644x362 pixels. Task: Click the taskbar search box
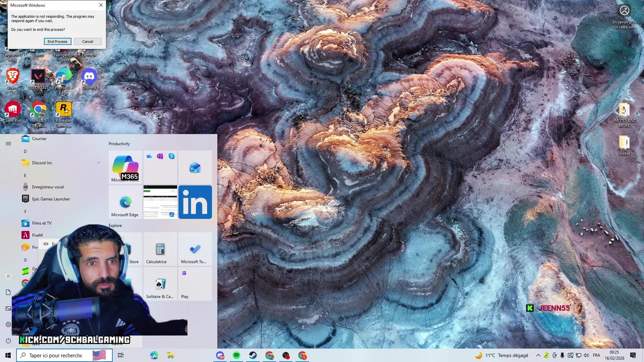click(x=64, y=355)
